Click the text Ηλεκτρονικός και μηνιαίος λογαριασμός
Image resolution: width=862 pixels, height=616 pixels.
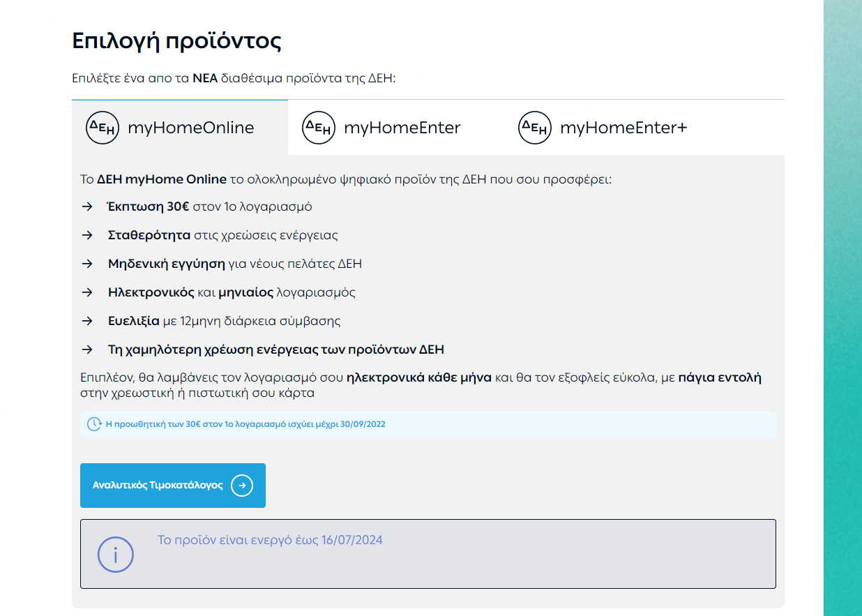[232, 293]
